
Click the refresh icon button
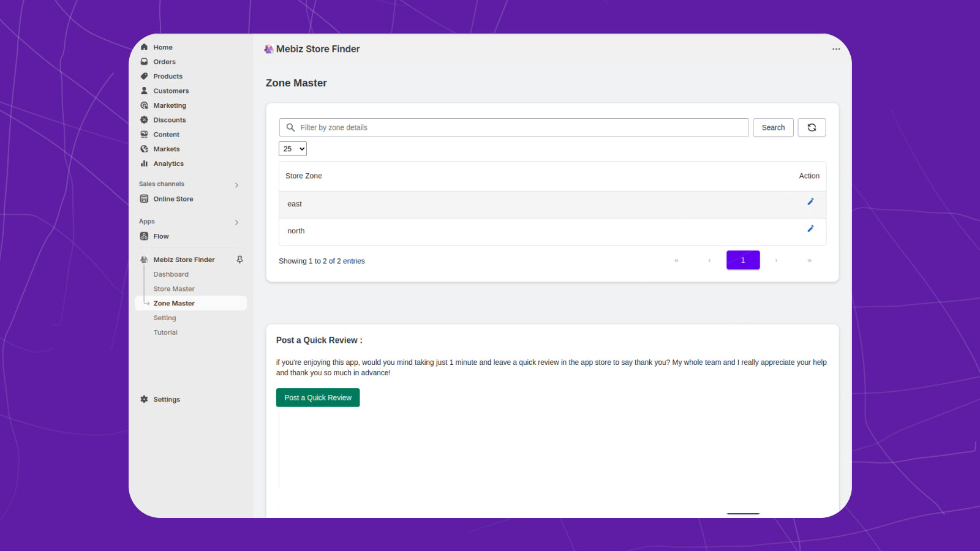[812, 127]
